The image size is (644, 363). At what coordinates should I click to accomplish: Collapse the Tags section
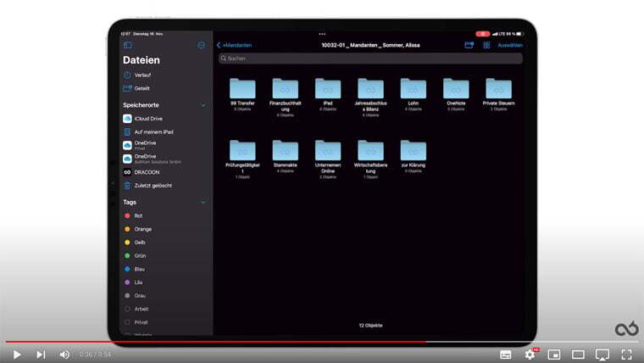pos(203,202)
